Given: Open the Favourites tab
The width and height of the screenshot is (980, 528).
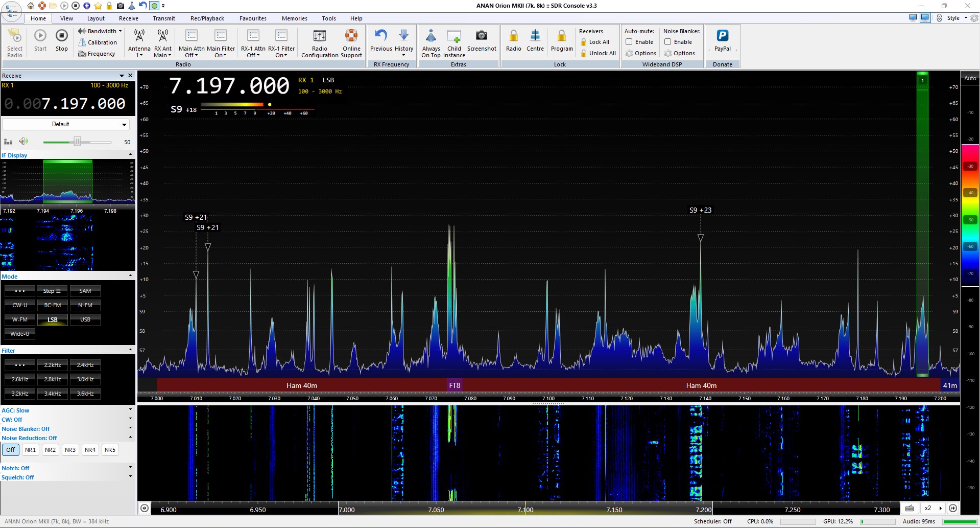Looking at the screenshot, I should (x=253, y=18).
